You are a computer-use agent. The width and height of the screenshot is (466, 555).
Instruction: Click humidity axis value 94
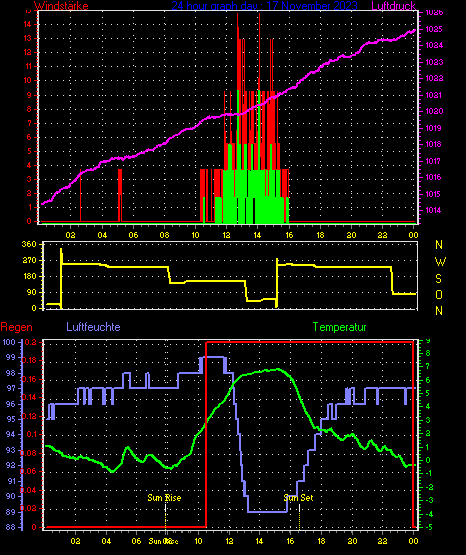(11, 435)
